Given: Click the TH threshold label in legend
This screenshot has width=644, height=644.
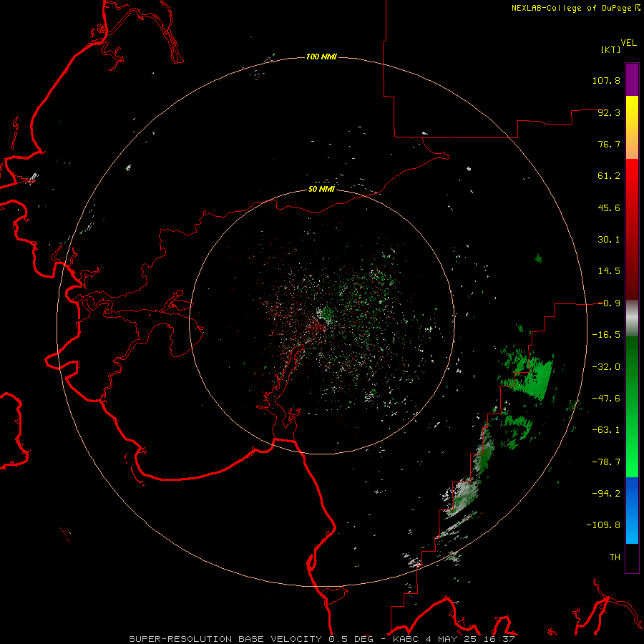Looking at the screenshot, I should (x=615, y=557).
